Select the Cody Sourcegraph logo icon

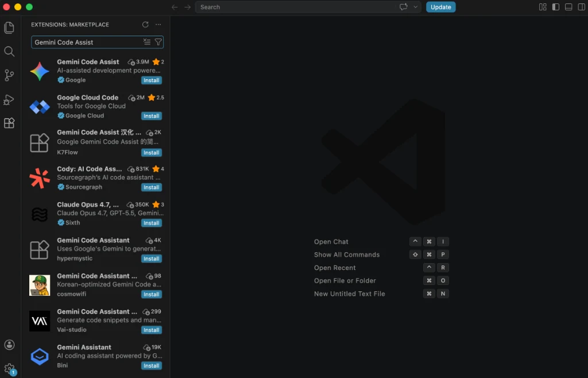40,178
